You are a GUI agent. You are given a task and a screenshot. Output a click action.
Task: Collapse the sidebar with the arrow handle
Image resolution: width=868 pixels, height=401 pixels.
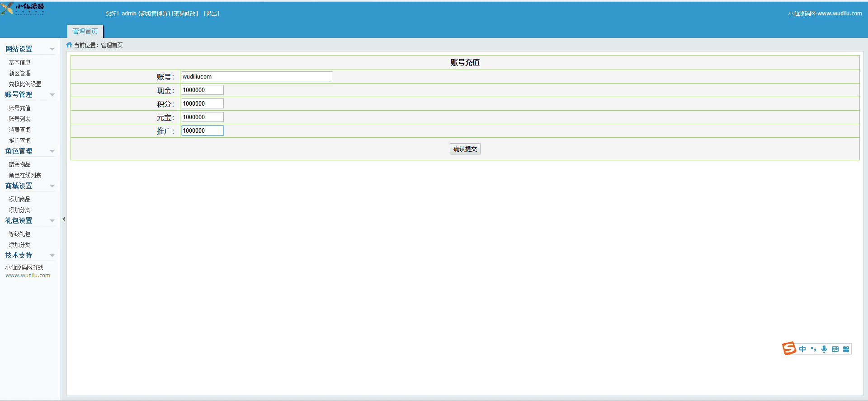[63, 219]
